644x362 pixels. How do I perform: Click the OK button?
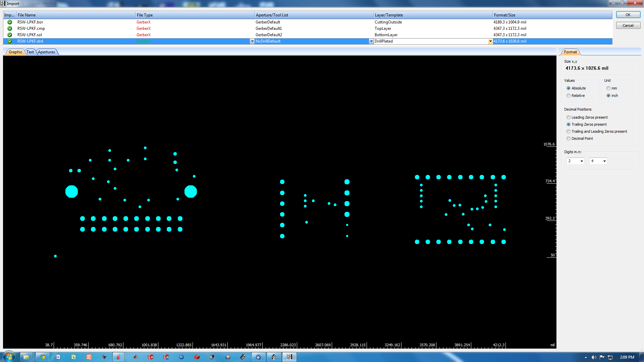pos(628,15)
